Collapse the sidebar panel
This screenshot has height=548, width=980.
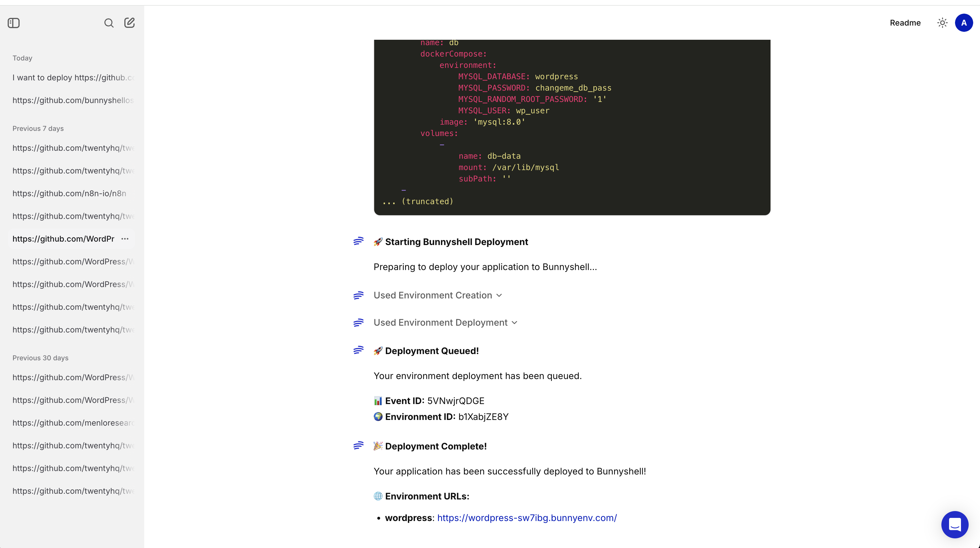14,23
